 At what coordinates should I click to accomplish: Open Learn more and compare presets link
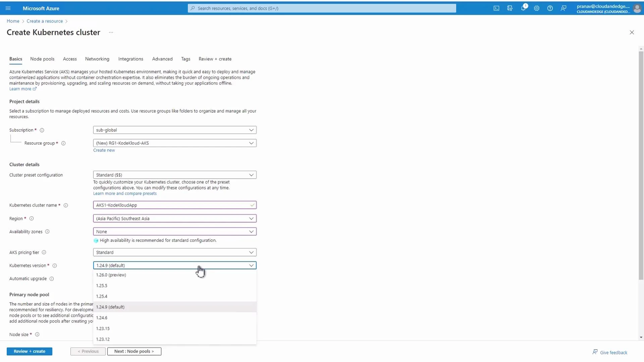pos(125,193)
